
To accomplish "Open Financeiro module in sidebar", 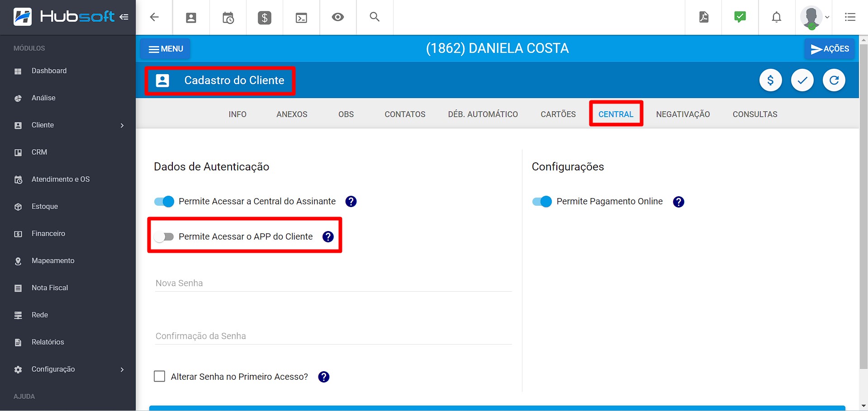I will (68, 234).
